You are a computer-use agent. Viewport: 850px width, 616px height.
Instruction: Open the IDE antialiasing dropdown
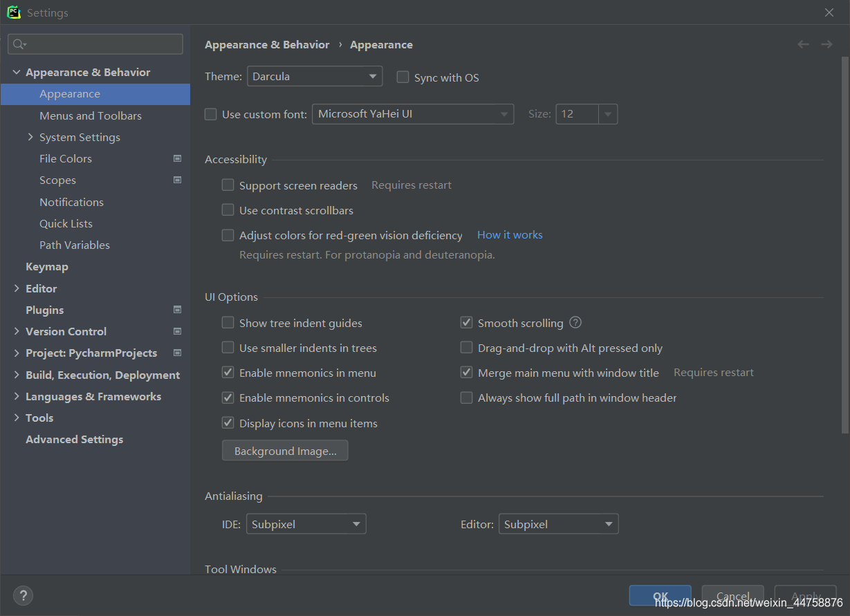(x=304, y=524)
